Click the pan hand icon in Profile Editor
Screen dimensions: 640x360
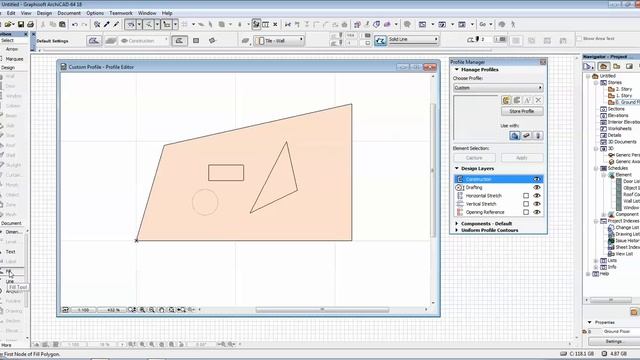(x=162, y=310)
